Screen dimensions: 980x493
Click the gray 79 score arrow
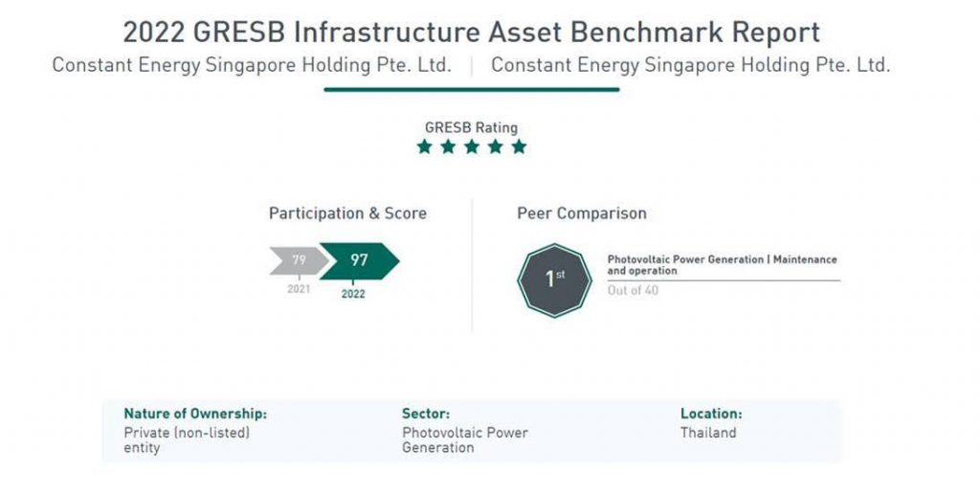(299, 260)
